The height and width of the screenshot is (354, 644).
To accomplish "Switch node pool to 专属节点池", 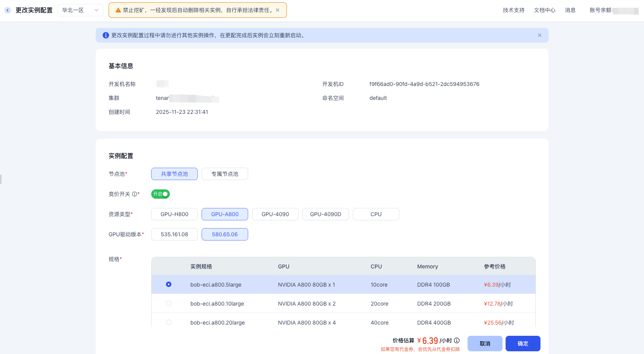I will pyautogui.click(x=224, y=174).
